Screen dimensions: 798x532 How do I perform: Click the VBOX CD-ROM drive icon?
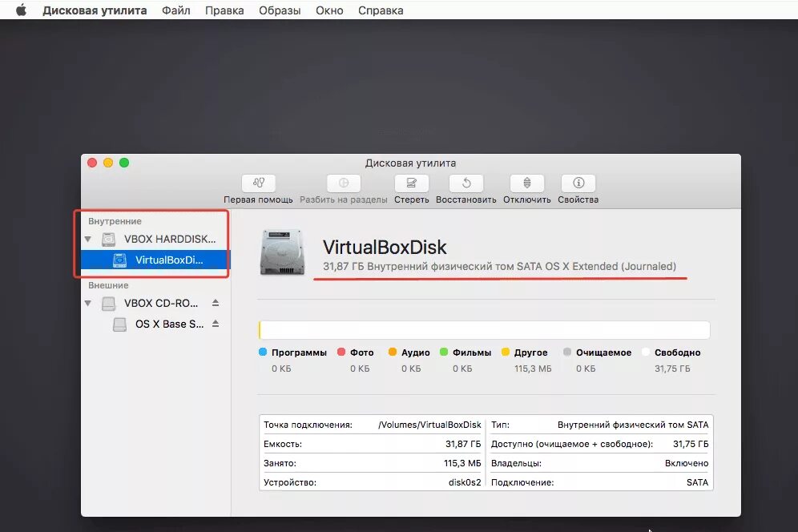click(x=108, y=304)
